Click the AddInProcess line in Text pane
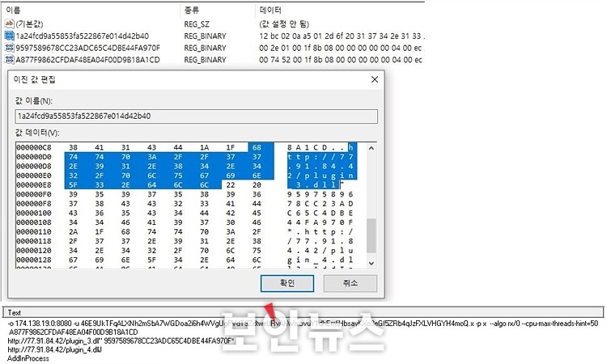 [29, 358]
